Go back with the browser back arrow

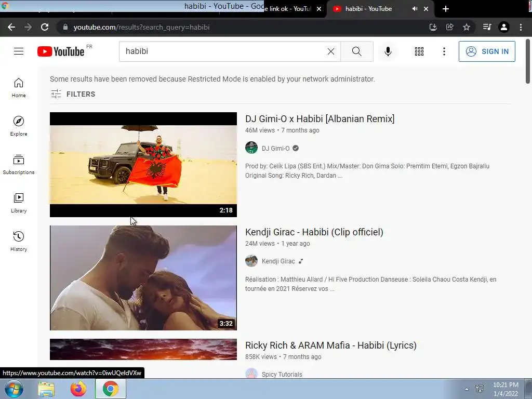pyautogui.click(x=11, y=27)
